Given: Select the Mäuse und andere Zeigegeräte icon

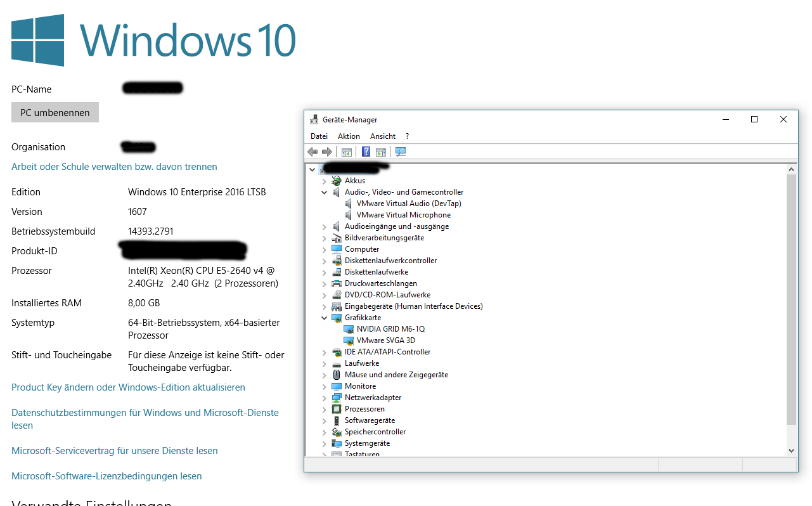Looking at the screenshot, I should pos(337,375).
